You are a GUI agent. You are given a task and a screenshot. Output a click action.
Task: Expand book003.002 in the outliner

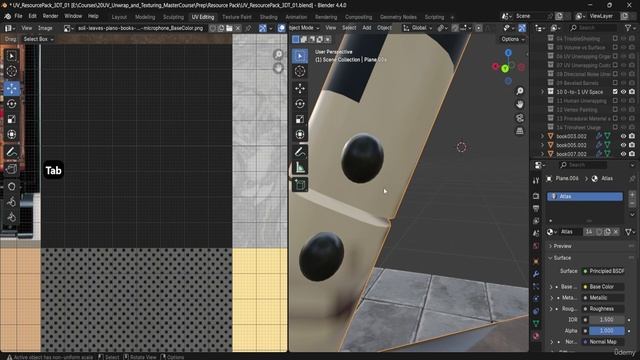542,136
